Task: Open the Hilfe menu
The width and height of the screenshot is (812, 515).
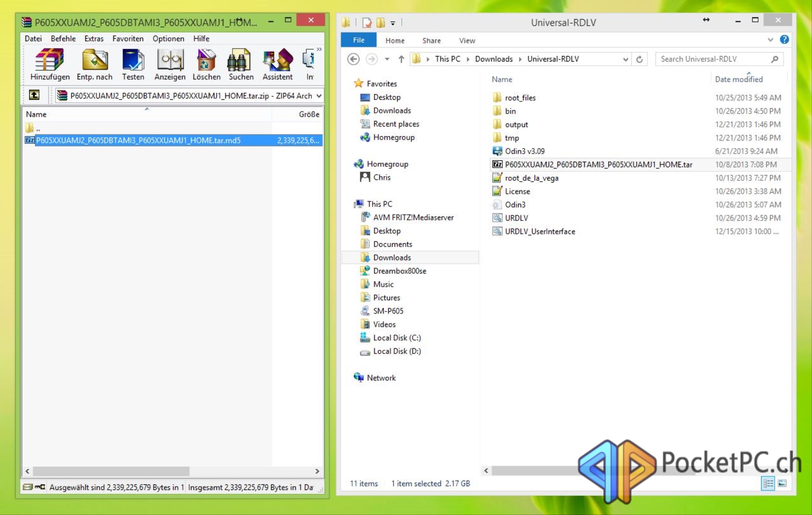Action: (x=201, y=39)
